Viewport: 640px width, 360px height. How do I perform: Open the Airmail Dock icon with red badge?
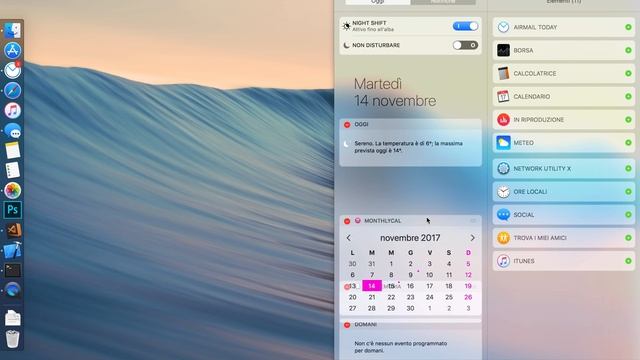point(13,71)
